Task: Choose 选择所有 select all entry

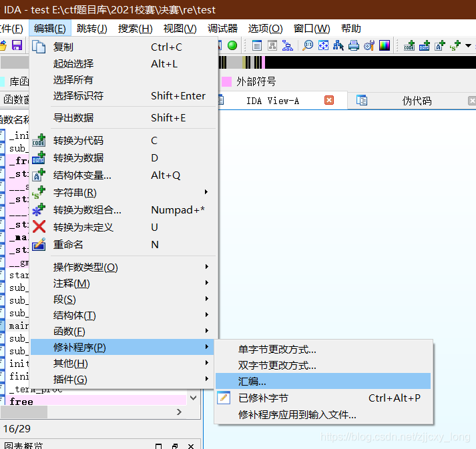Action: coord(124,80)
